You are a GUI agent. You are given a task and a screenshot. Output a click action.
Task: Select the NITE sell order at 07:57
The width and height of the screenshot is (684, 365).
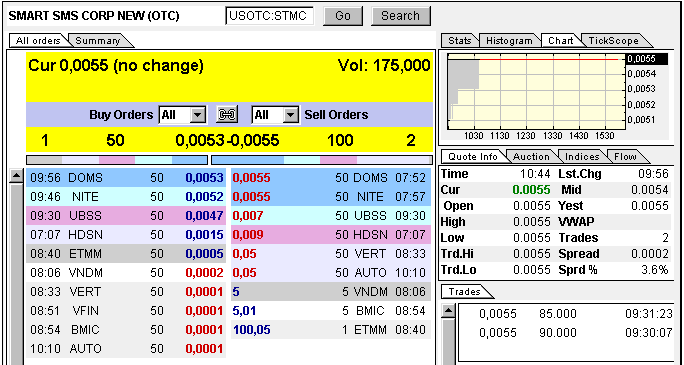point(331,197)
